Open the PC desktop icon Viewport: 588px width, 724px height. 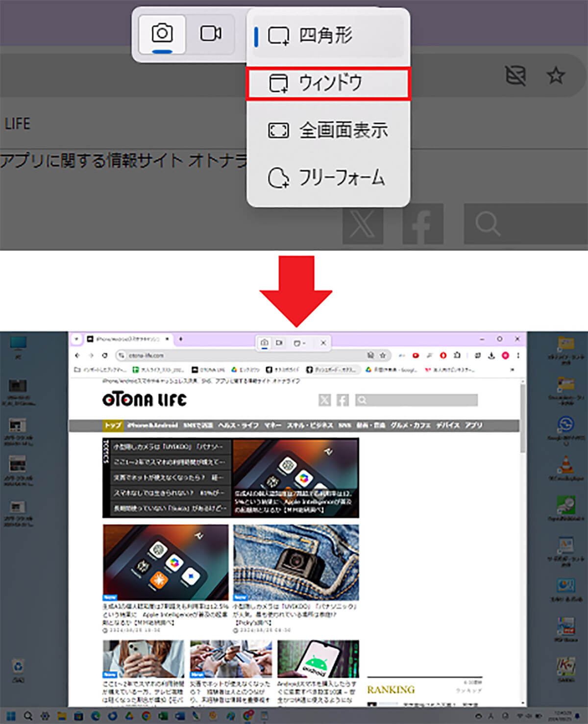(18, 348)
